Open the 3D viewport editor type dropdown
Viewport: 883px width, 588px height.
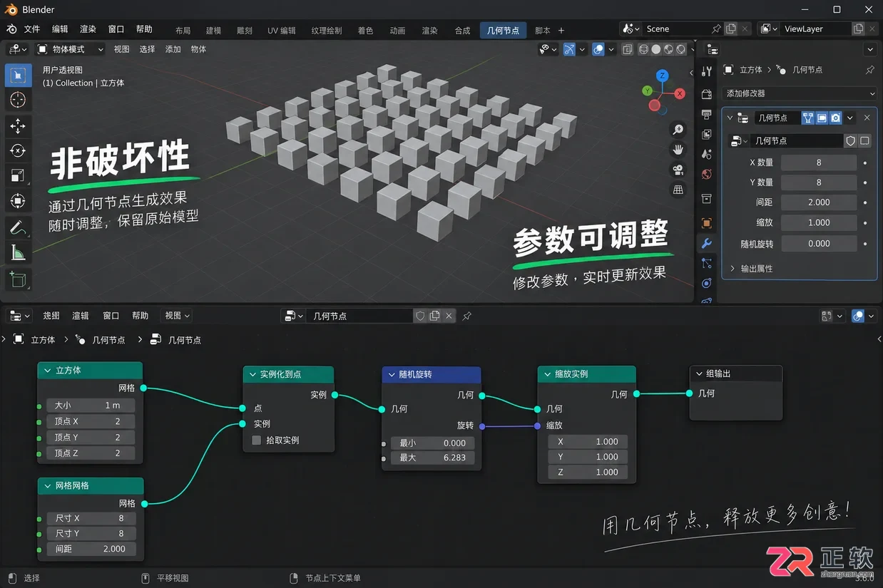click(x=18, y=49)
